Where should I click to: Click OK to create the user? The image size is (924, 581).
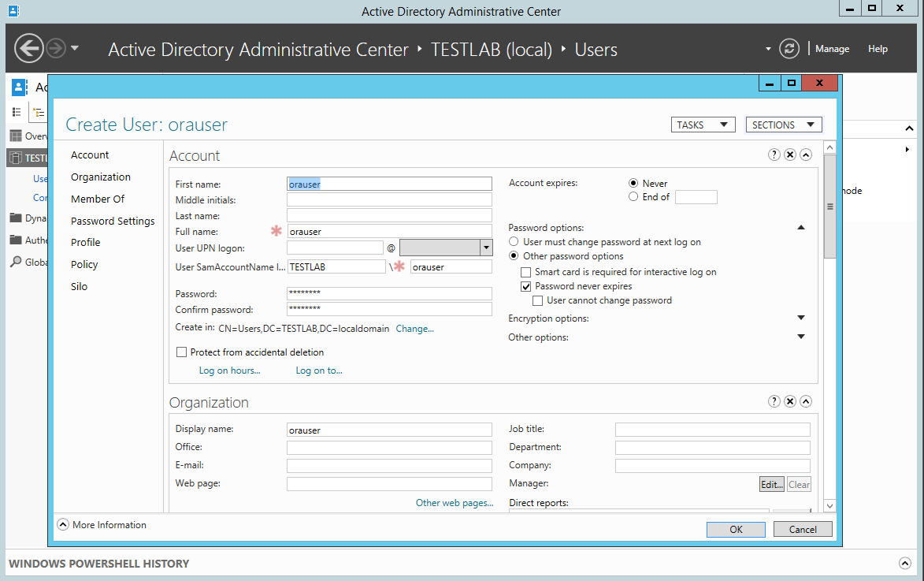click(x=735, y=529)
